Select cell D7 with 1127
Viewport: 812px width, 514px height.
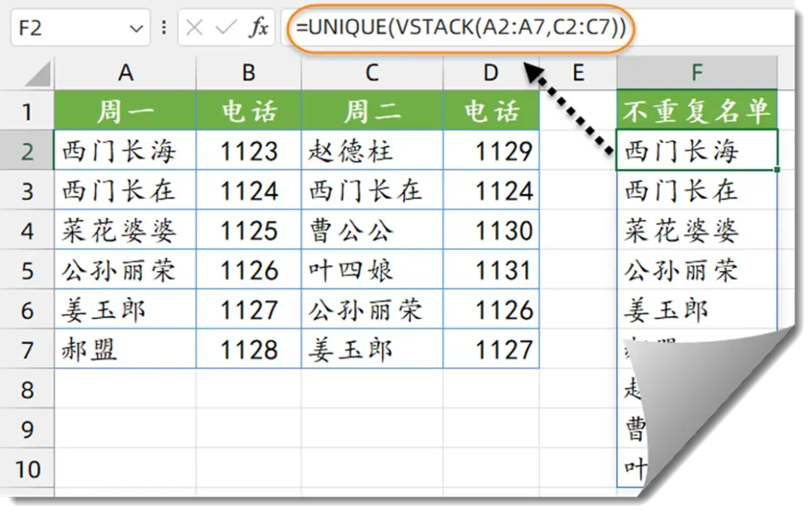491,350
